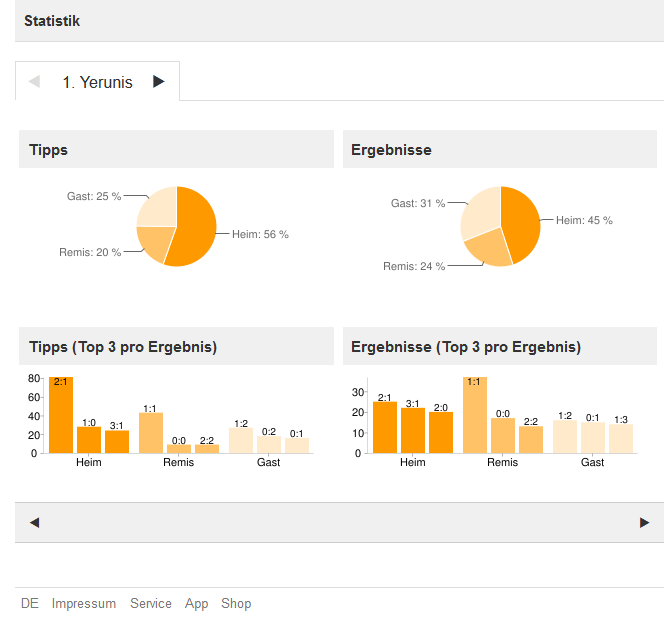The width and height of the screenshot is (664, 628).
Task: Select the 1. Yerunis tab
Action: coord(97,83)
